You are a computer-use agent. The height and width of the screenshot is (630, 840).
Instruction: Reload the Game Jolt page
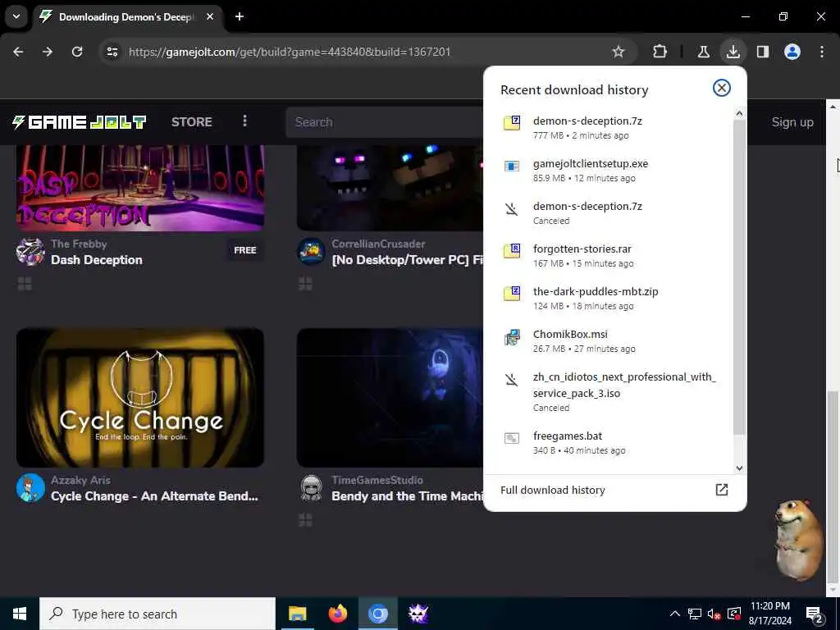[77, 52]
